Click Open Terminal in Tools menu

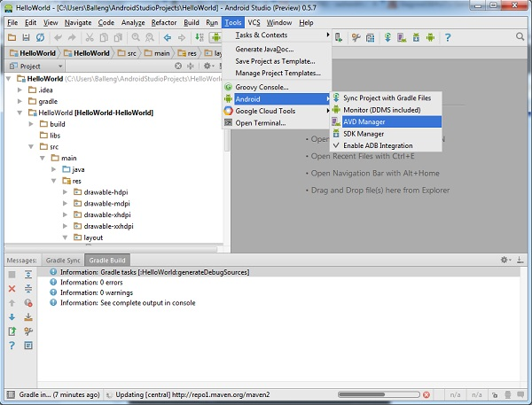pos(260,123)
